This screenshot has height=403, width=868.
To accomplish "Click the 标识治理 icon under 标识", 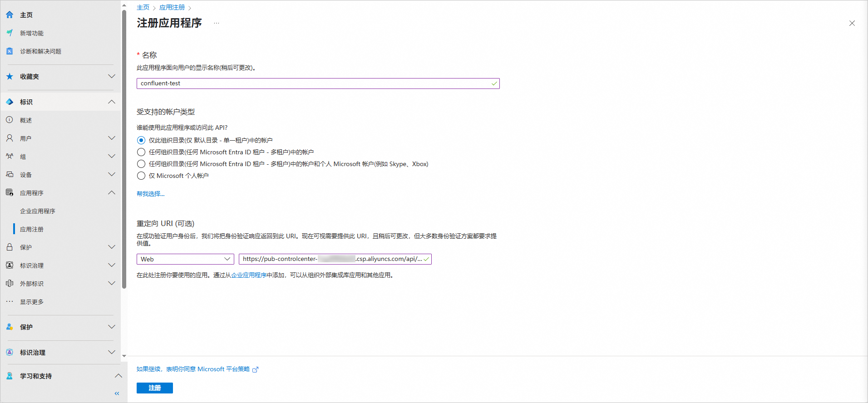I will point(10,265).
